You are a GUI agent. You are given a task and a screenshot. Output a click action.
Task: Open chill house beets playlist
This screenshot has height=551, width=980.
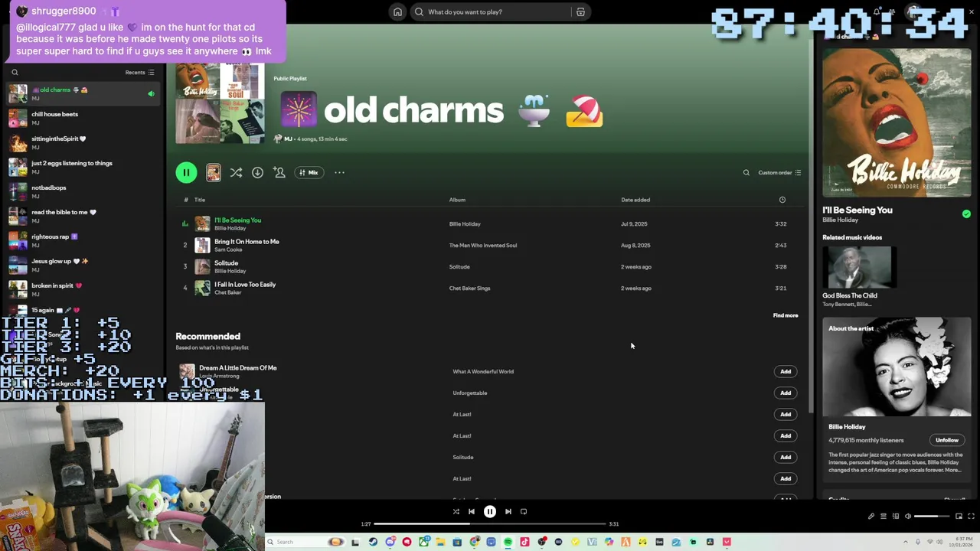pos(83,118)
